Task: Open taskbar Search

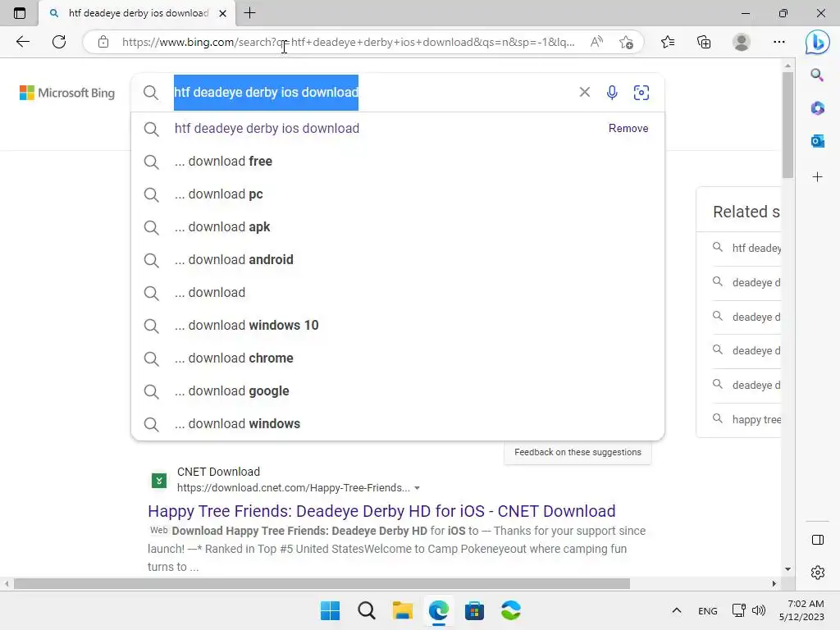Action: 367,610
